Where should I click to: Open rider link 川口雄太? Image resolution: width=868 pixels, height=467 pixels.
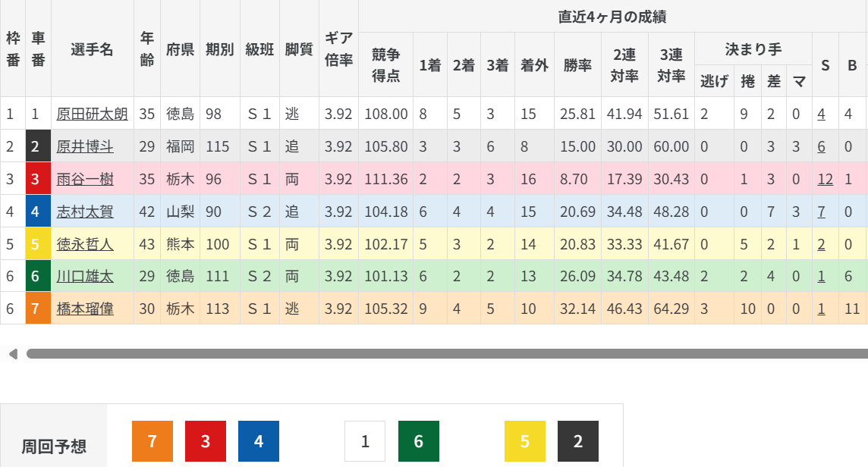coord(85,277)
